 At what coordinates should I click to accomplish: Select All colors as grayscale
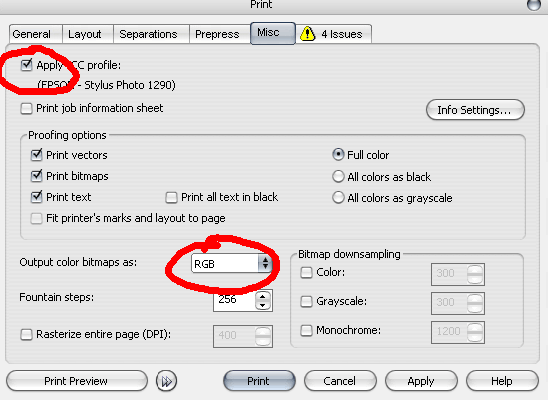(x=338, y=197)
